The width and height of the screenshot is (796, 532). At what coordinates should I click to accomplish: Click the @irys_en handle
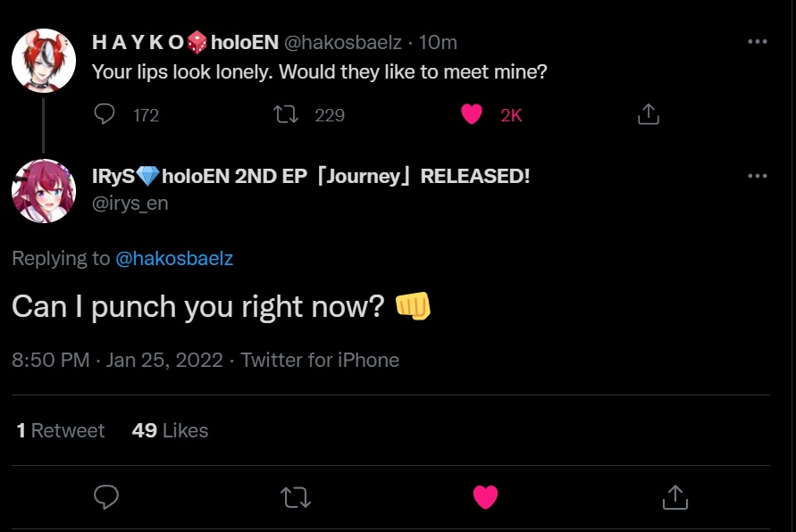[130, 204]
